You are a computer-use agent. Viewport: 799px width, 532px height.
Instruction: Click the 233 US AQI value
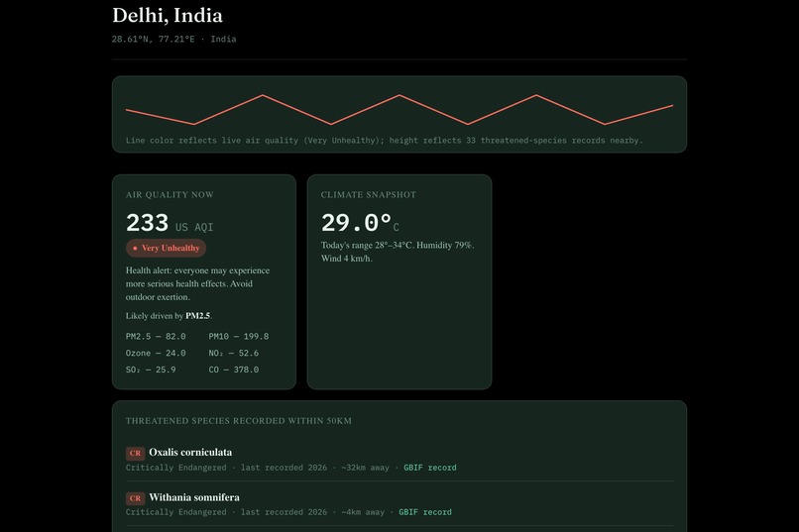[170, 223]
